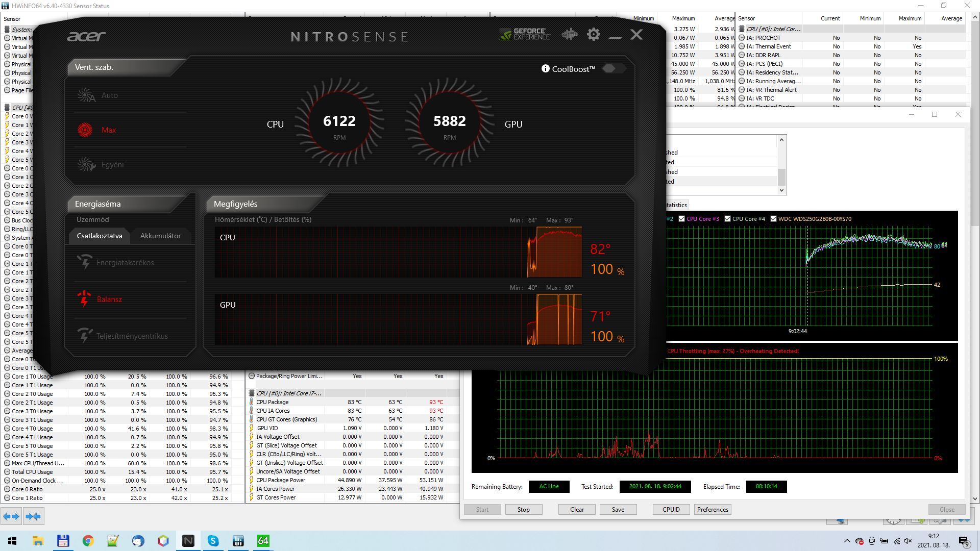Click the expand columns arrows button
Screen dimensions: 980x551
11,516
